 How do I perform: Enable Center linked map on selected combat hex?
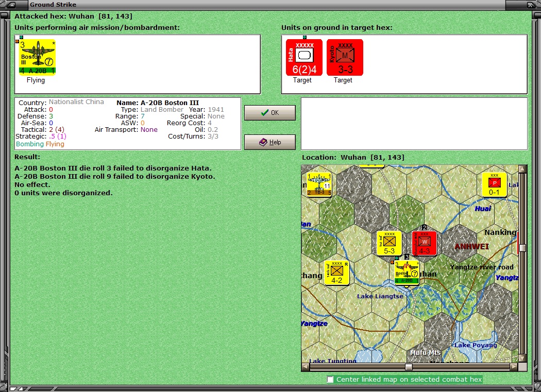tap(330, 380)
